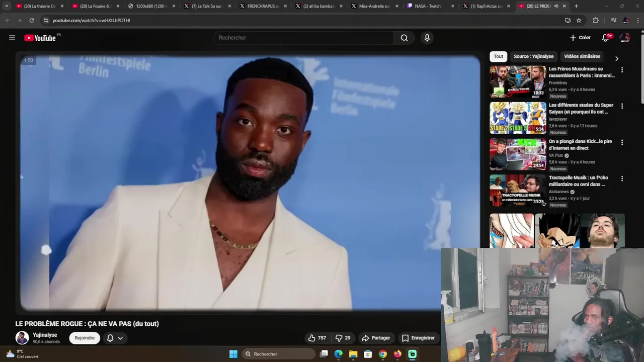Open Super Saiyan stades video thumbnail

tap(518, 118)
